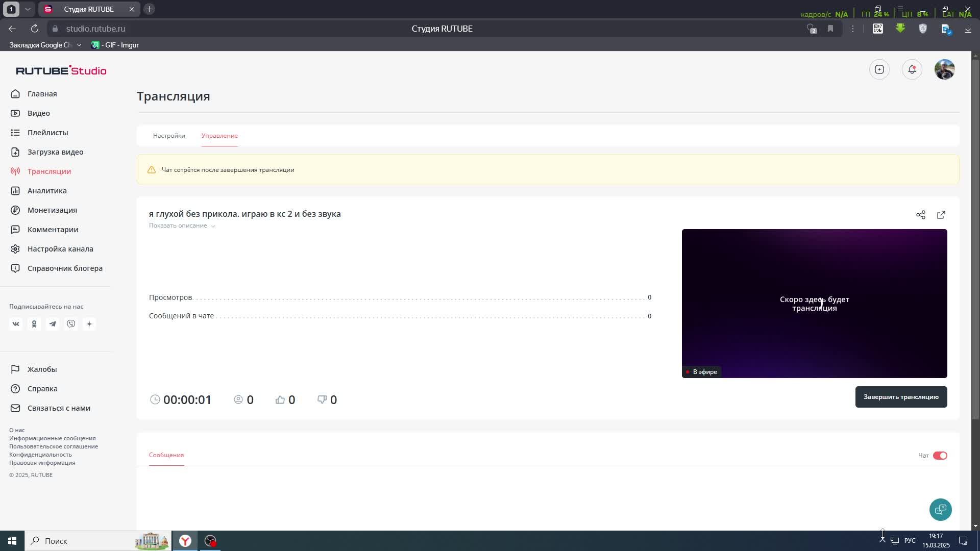The width and height of the screenshot is (980, 551).
Task: Toggle the Чат switch off
Action: 940,456
